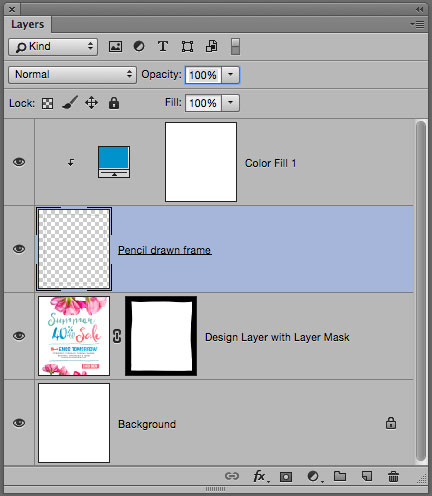Select the Summer Sale design layer thumbnail

74,336
